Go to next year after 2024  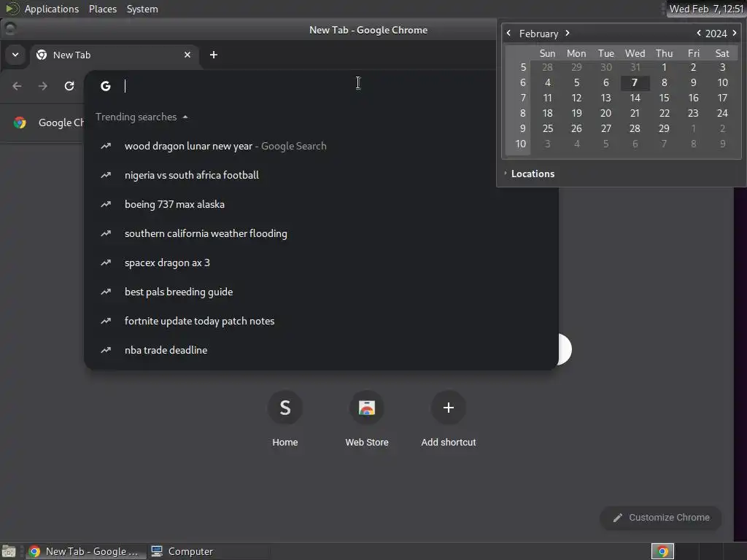735,34
